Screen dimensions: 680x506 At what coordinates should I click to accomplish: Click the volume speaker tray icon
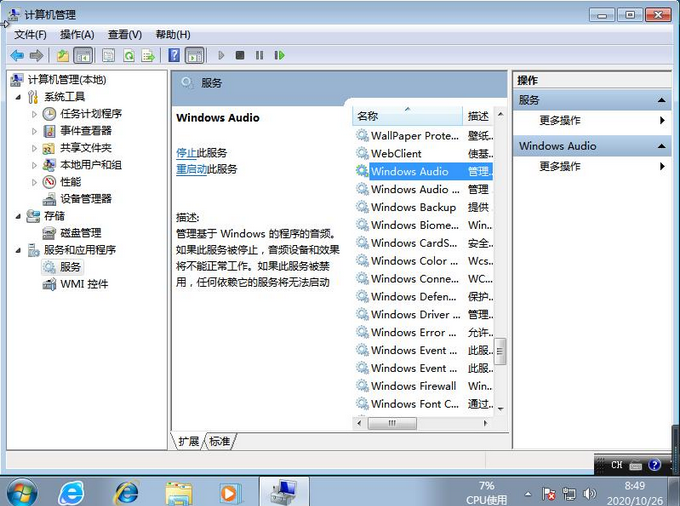589,493
